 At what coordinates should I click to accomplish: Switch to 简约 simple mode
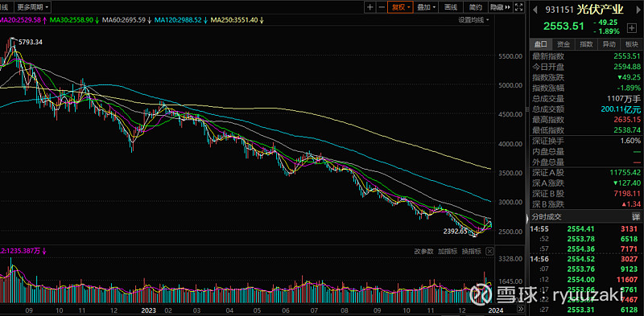click(475, 7)
